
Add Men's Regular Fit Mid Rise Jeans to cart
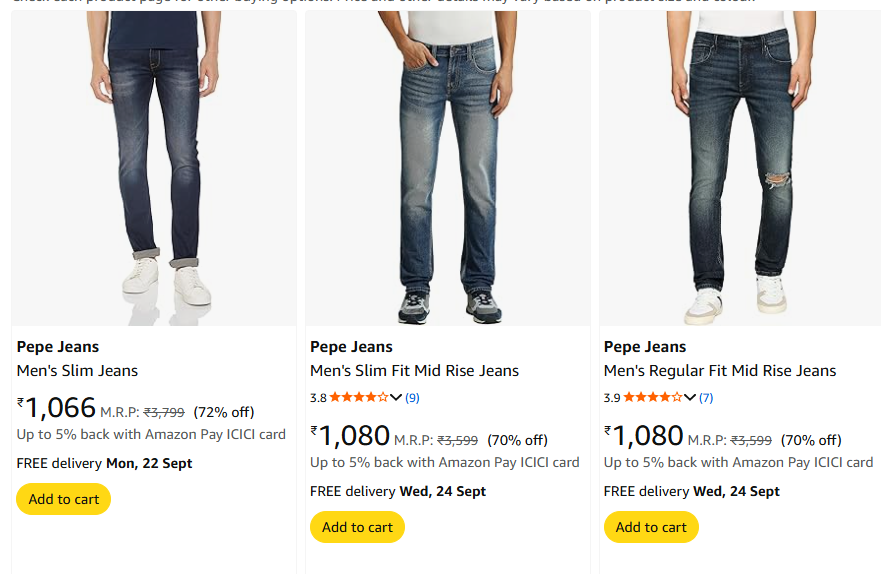651,527
